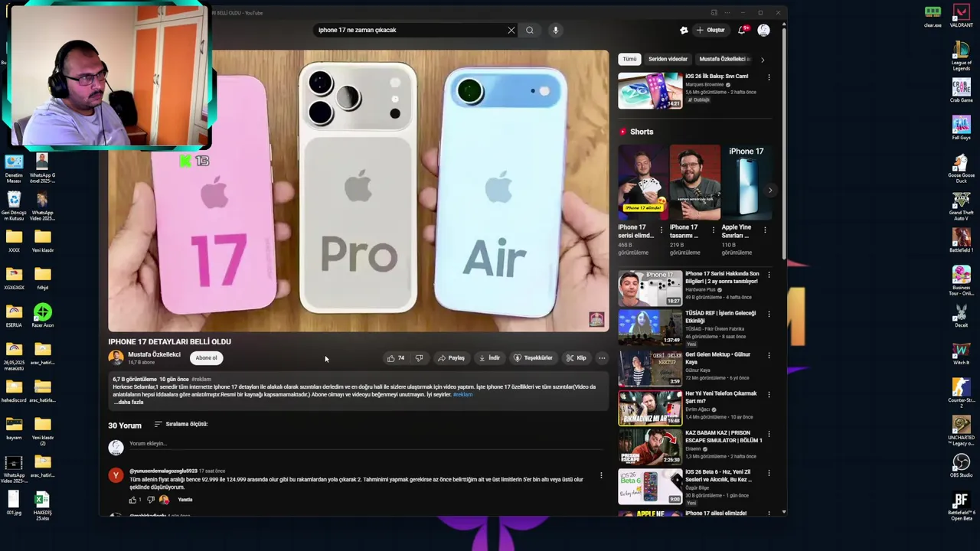The width and height of the screenshot is (980, 551).
Task: Click the İndir download button
Action: click(x=489, y=358)
